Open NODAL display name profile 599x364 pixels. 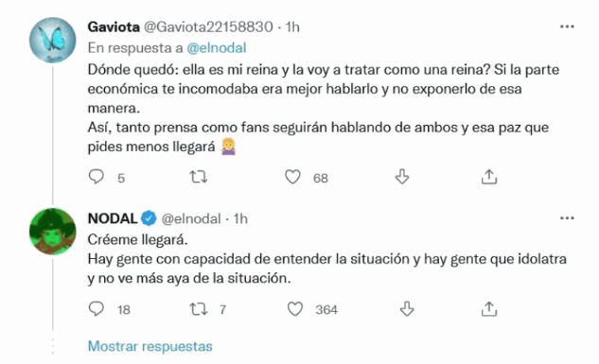[x=113, y=218]
